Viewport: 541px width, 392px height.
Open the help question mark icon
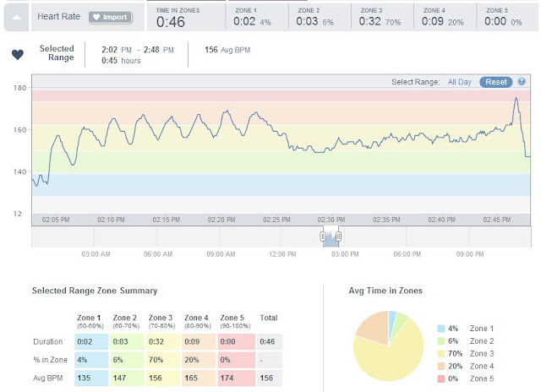pyautogui.click(x=522, y=82)
